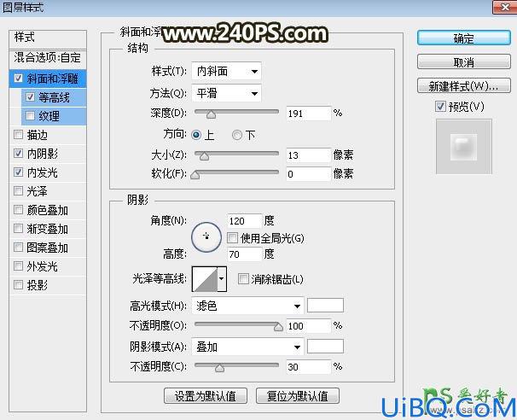Enable the 颜色叠加 checkbox
517x420 pixels.
tap(18, 210)
